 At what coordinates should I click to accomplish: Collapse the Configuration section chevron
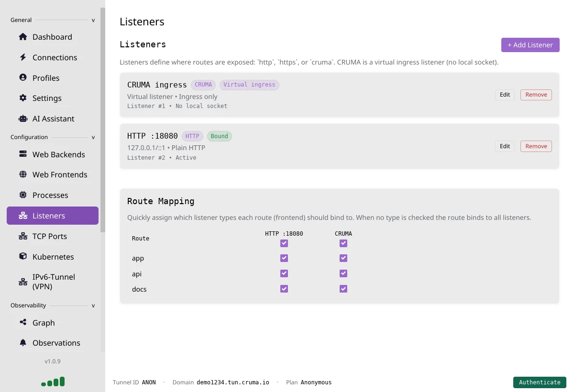pos(93,137)
